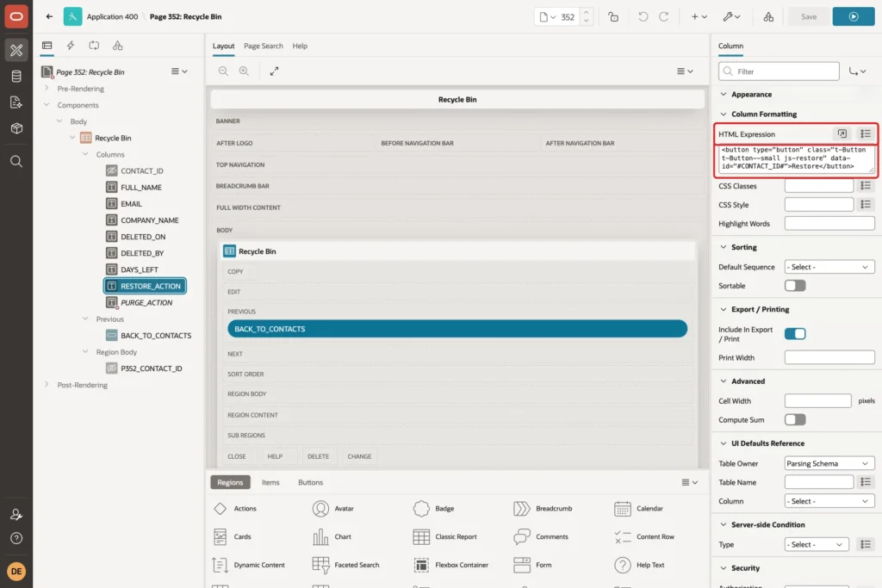Screen dimensions: 882x588
Task: Click the property Filter search field
Action: pyautogui.click(x=779, y=71)
